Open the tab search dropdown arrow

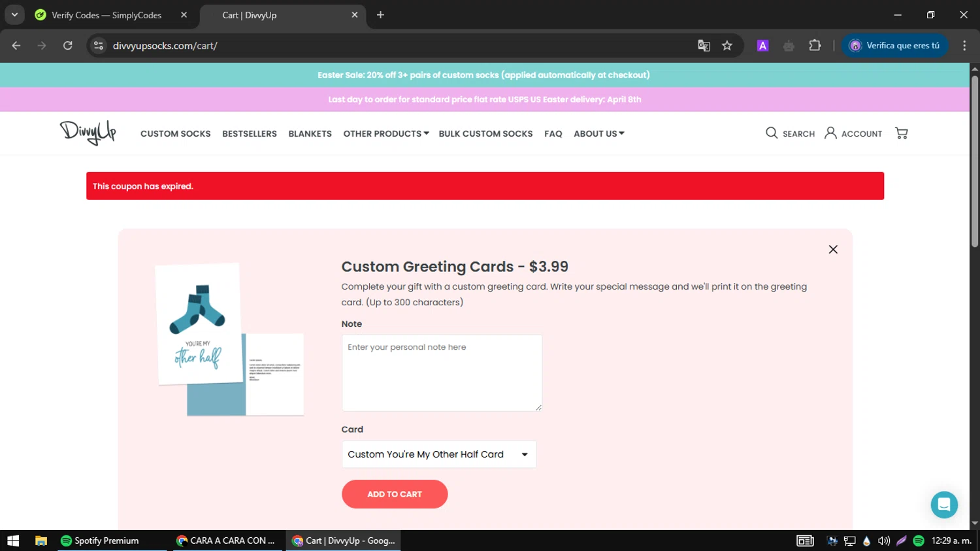[14, 15]
